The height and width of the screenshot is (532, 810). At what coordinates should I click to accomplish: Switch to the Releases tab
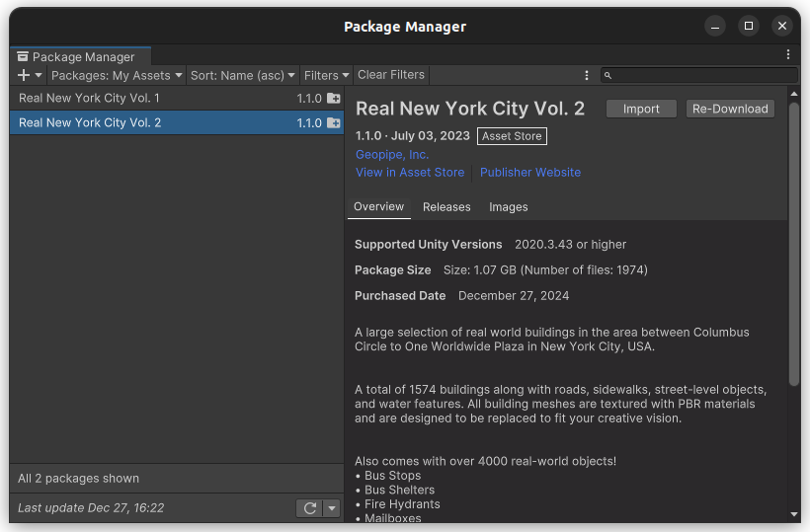pyautogui.click(x=446, y=207)
